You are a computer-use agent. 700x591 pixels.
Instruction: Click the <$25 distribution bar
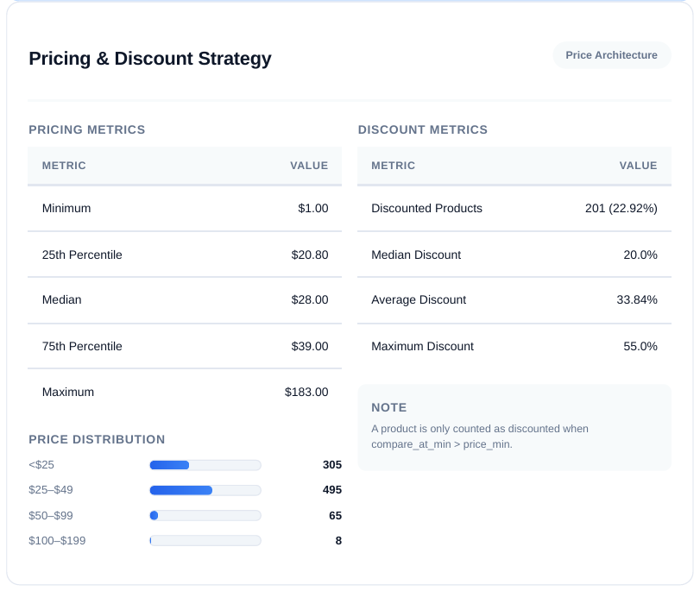point(205,465)
